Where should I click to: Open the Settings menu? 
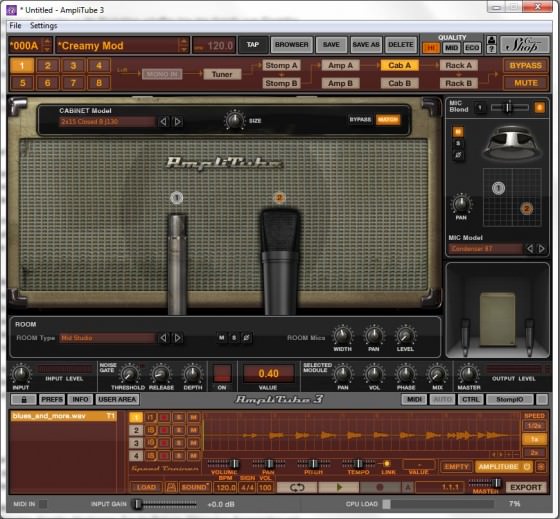(x=44, y=26)
